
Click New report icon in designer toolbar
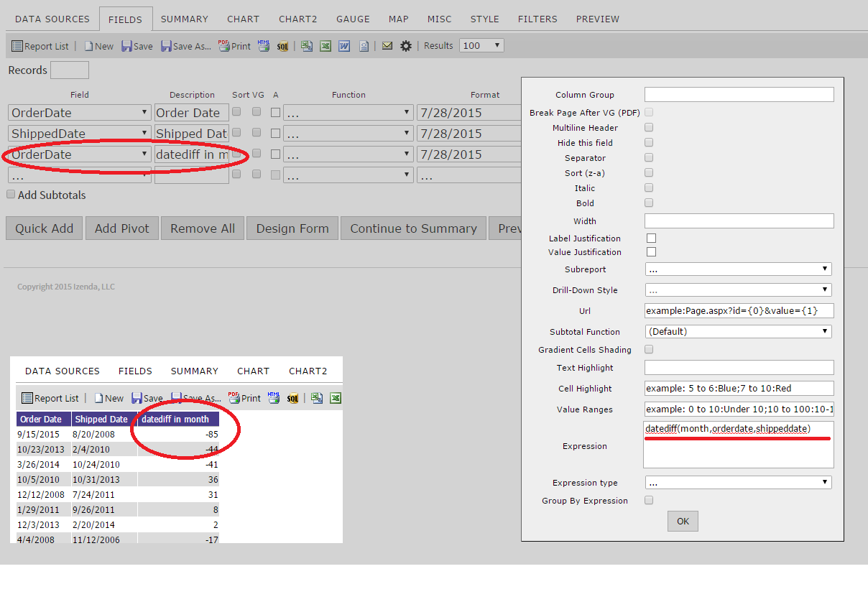(x=98, y=46)
